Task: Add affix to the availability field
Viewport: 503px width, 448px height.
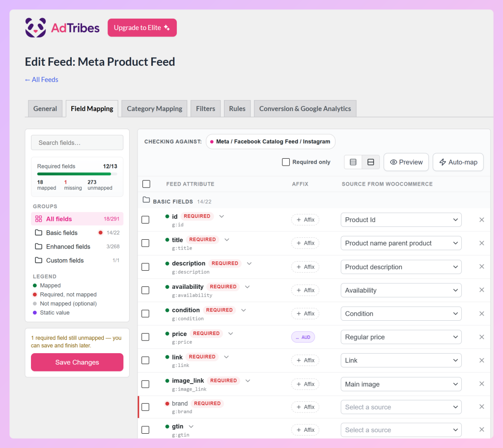Action: pyautogui.click(x=305, y=290)
